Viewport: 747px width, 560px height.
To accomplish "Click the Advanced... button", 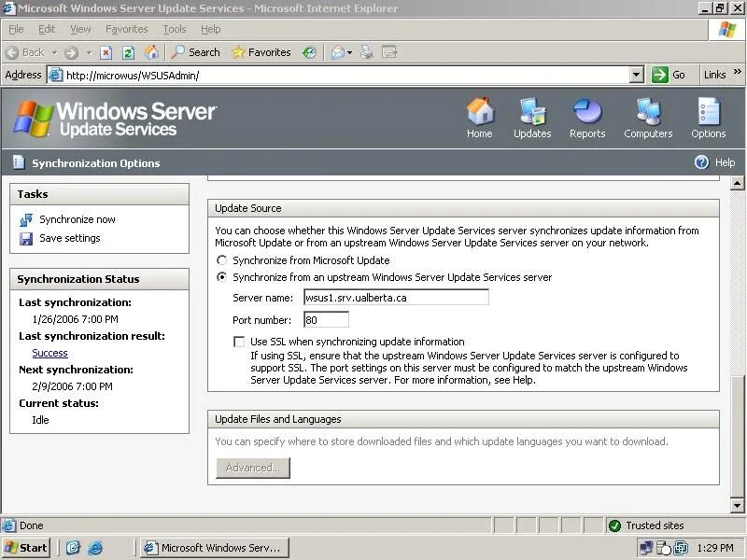I will 253,468.
